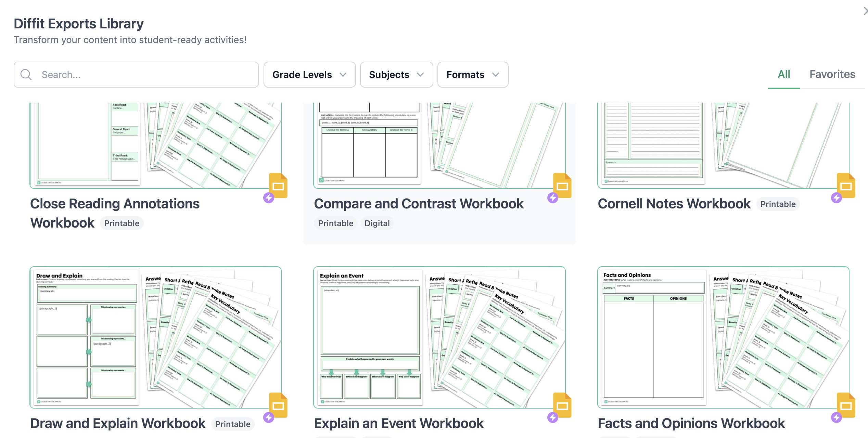
Task: Click the purple lightning badge on Cornell Notes card
Action: (x=837, y=198)
